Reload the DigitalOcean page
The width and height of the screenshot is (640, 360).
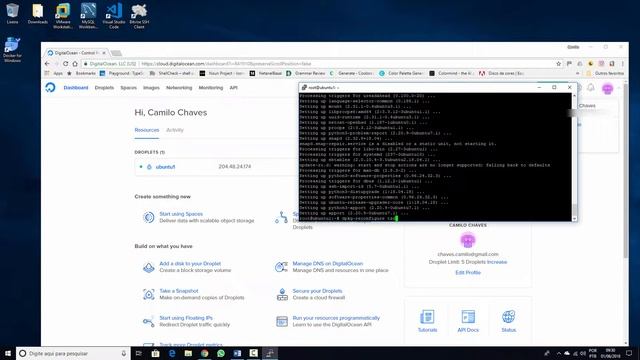pyautogui.click(x=65, y=64)
